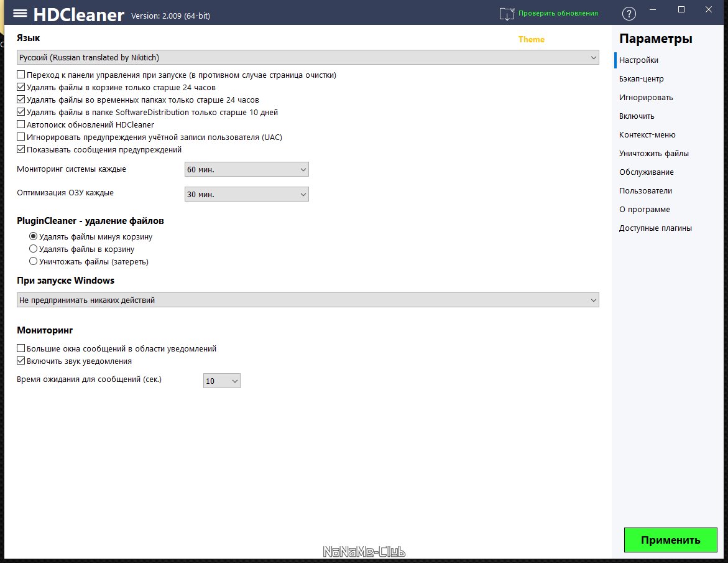Open Оптимизация ОЗУ interval dropdown
This screenshot has width=728, height=563.
tap(246, 195)
